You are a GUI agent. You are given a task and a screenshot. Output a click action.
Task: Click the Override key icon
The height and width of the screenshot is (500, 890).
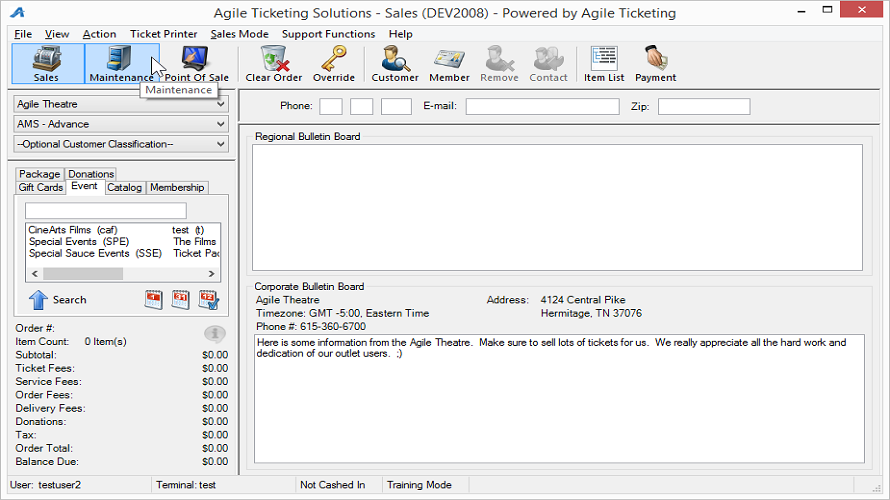[x=333, y=63]
